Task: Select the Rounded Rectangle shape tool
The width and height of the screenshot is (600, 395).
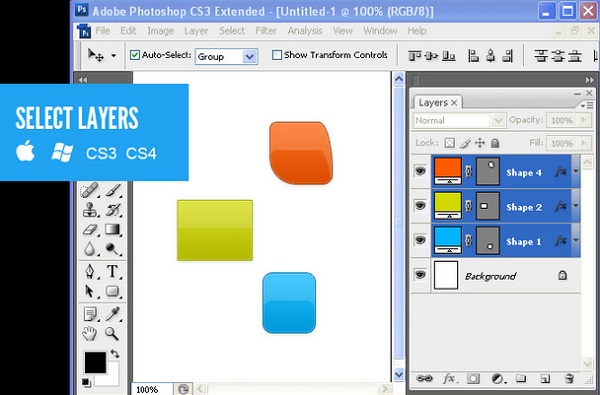Action: pyautogui.click(x=112, y=291)
